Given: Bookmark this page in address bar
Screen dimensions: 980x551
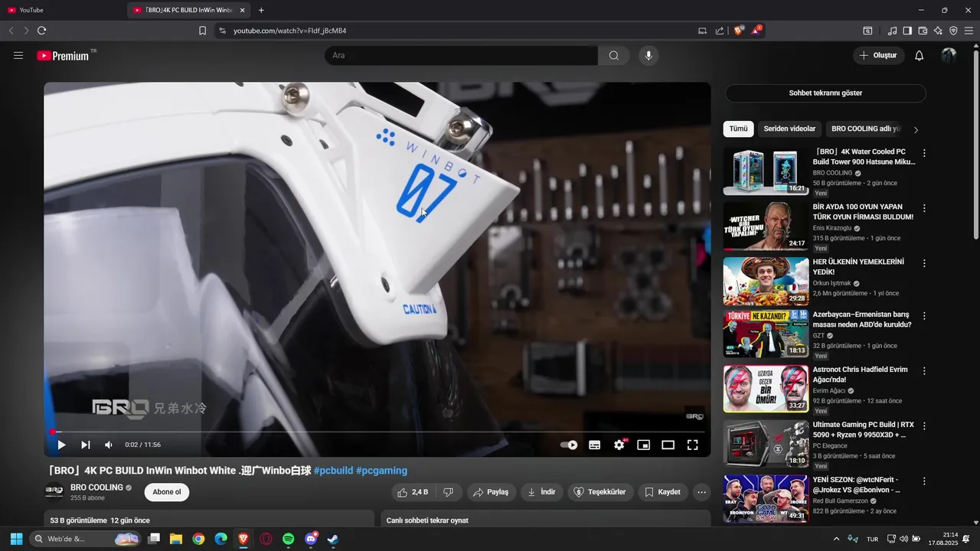Looking at the screenshot, I should (202, 31).
